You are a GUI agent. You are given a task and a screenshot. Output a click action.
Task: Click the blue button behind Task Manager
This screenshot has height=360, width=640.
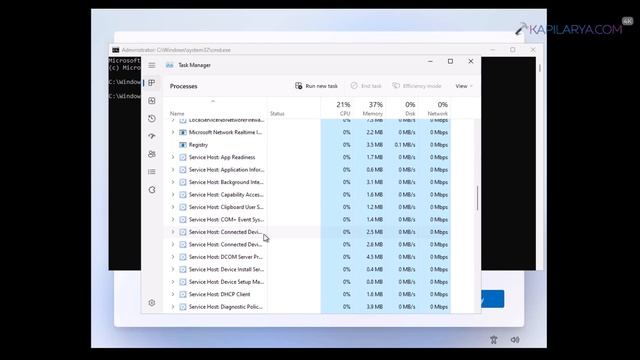pos(493,299)
